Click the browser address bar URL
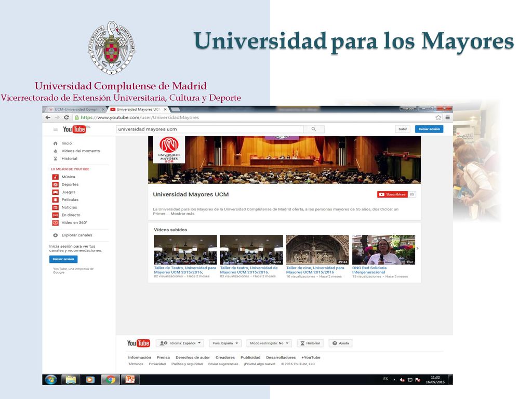Viewport: 532px width, 399px height. point(140,117)
